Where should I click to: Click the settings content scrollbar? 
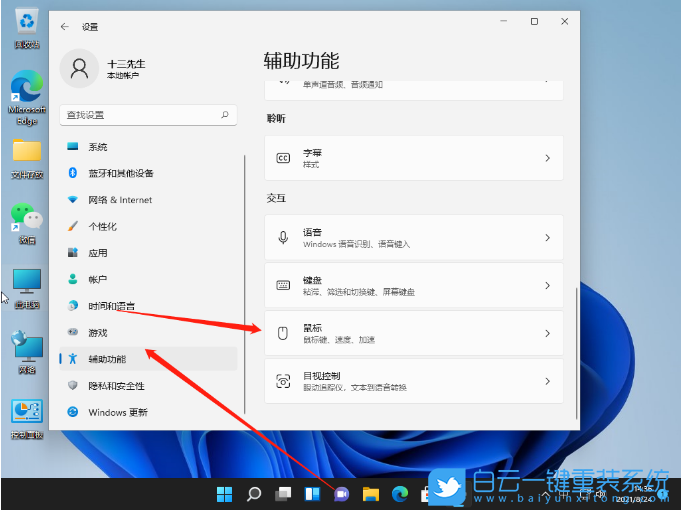(577, 353)
